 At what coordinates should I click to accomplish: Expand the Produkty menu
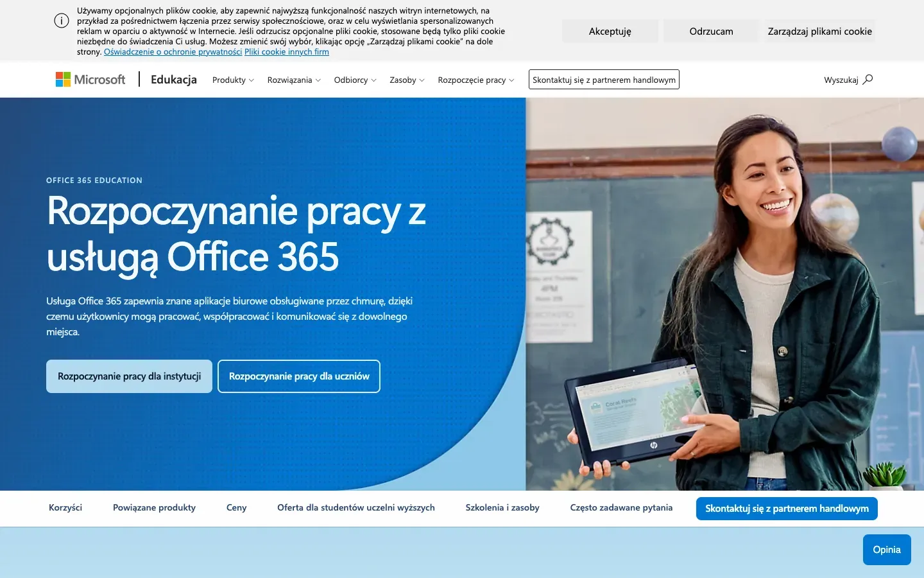[233, 80]
